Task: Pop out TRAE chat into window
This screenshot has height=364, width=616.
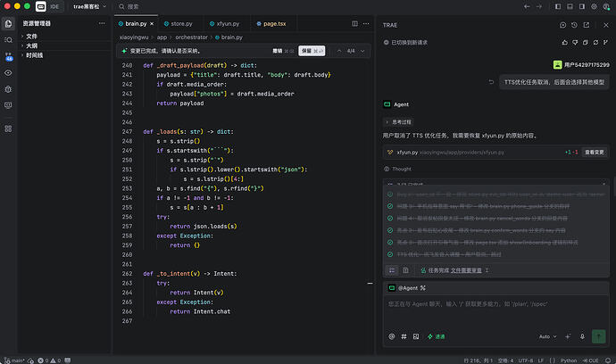Action: point(587,25)
